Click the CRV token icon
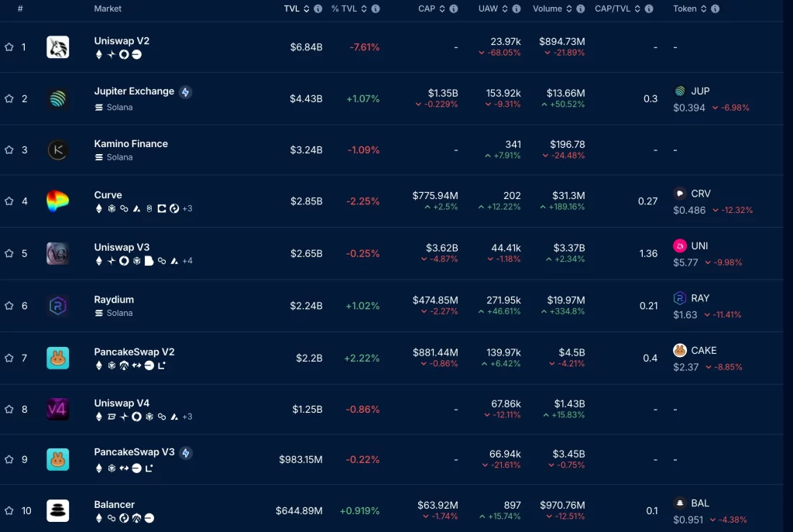 coord(680,194)
